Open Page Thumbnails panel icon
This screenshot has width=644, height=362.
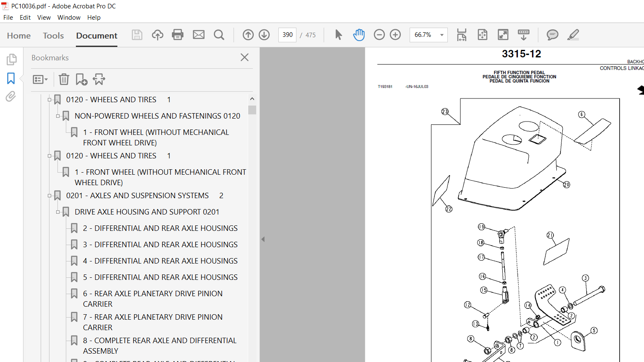tap(11, 59)
